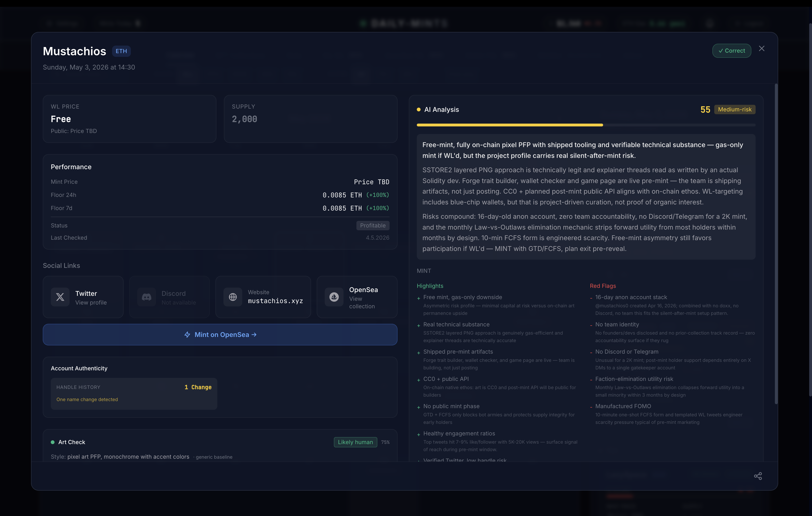The width and height of the screenshot is (812, 516).
Task: Click the 'CC0 + public API' highlight
Action: [x=446, y=379]
